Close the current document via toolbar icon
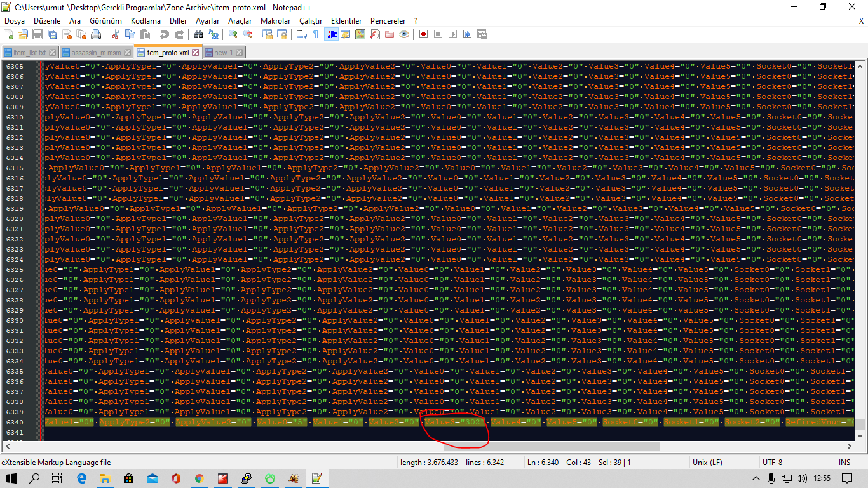This screenshot has height=488, width=868. [x=67, y=34]
